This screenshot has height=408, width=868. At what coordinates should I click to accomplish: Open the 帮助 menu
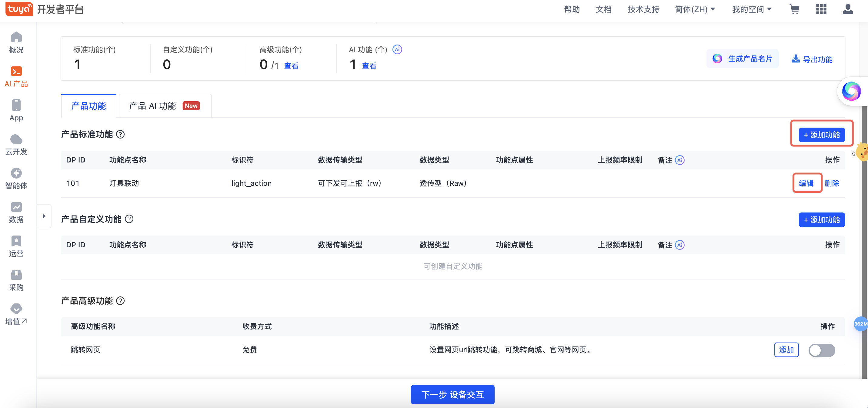[572, 9]
